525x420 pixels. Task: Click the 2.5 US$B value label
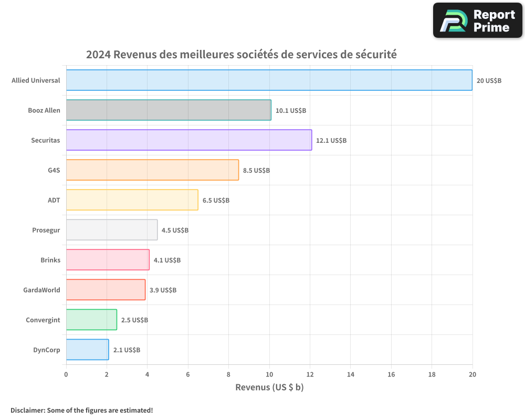tap(135, 320)
